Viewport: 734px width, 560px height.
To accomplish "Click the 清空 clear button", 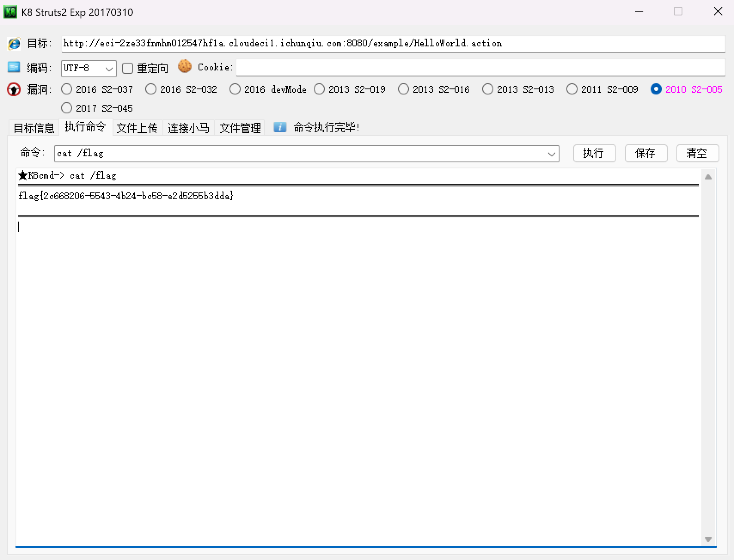I will click(x=697, y=153).
